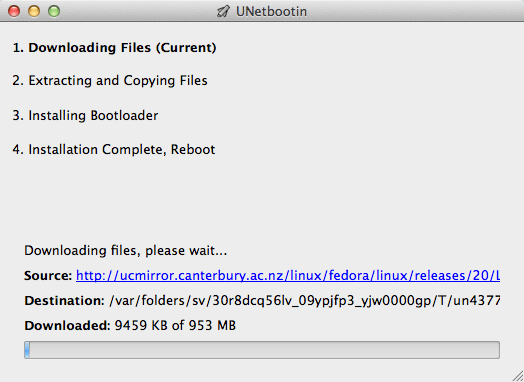The image size is (524, 382).
Task: Click the UNetbootin window title text
Action: pyautogui.click(x=271, y=12)
